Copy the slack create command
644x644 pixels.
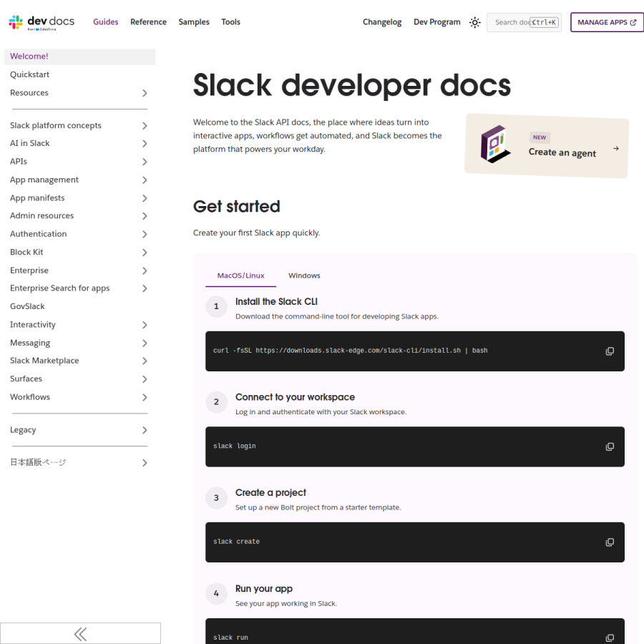[x=610, y=542]
